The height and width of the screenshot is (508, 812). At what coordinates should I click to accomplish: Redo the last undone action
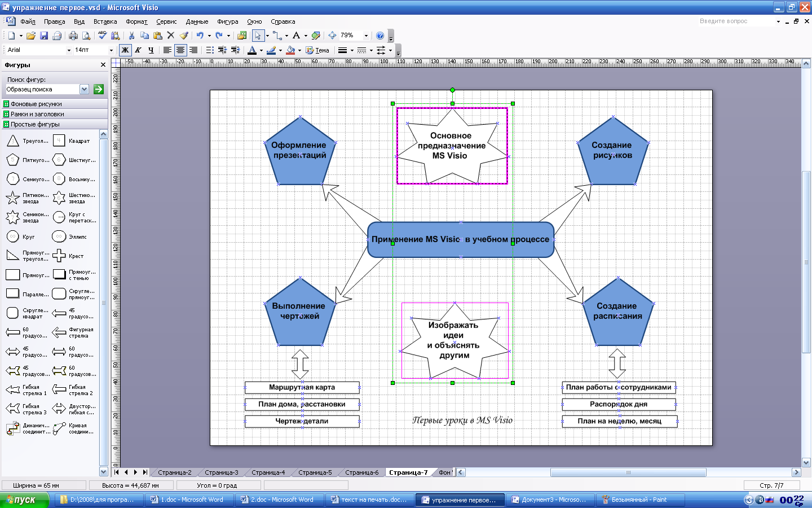point(219,36)
